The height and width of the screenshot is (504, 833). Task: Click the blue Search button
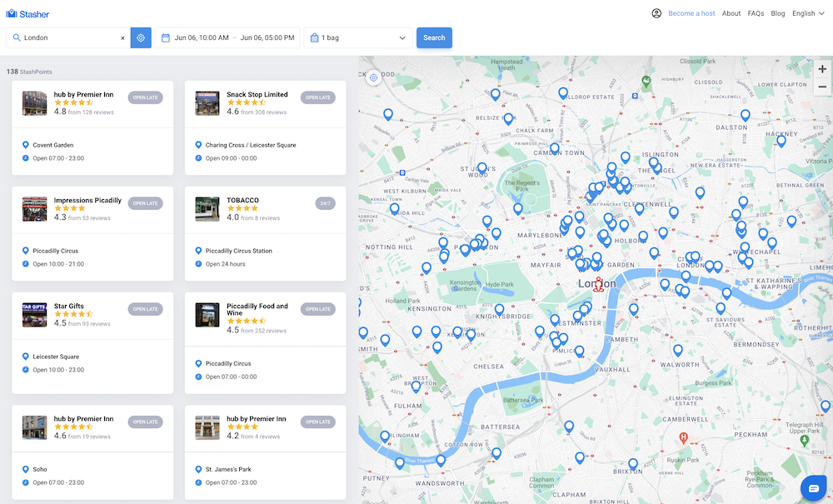434,37
